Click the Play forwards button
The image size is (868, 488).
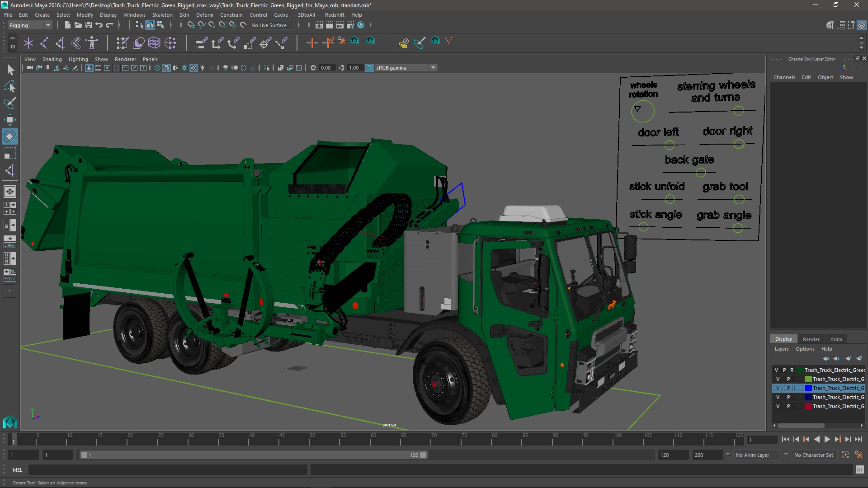pyautogui.click(x=827, y=439)
